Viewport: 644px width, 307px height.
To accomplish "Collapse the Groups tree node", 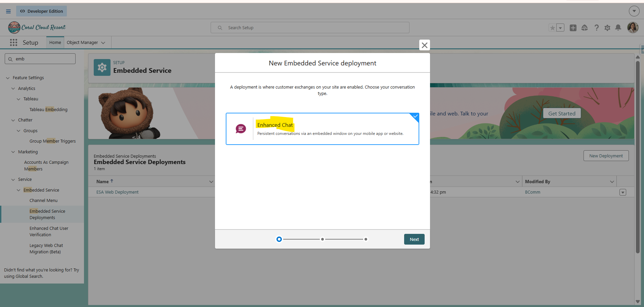I will click(x=18, y=131).
